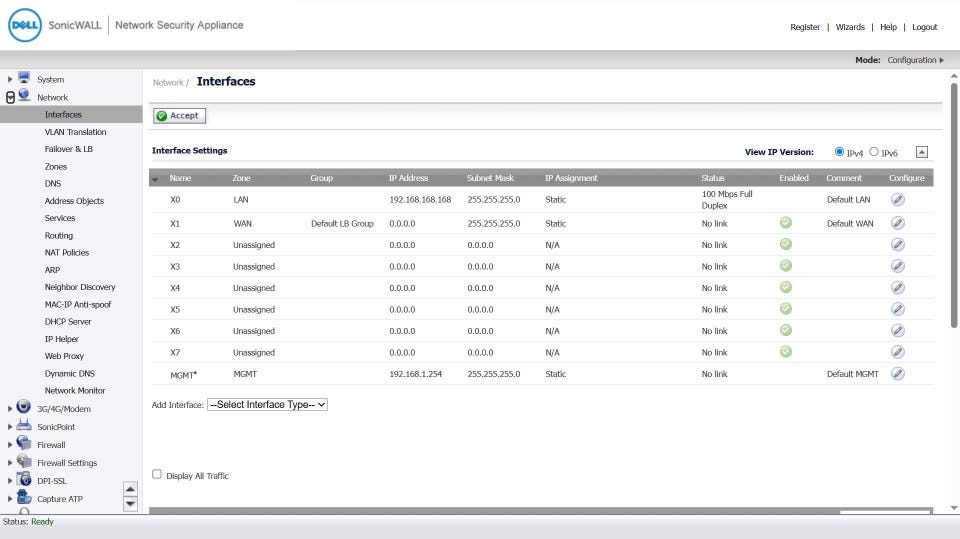Click the Register link
The image size is (960, 539).
pos(804,27)
